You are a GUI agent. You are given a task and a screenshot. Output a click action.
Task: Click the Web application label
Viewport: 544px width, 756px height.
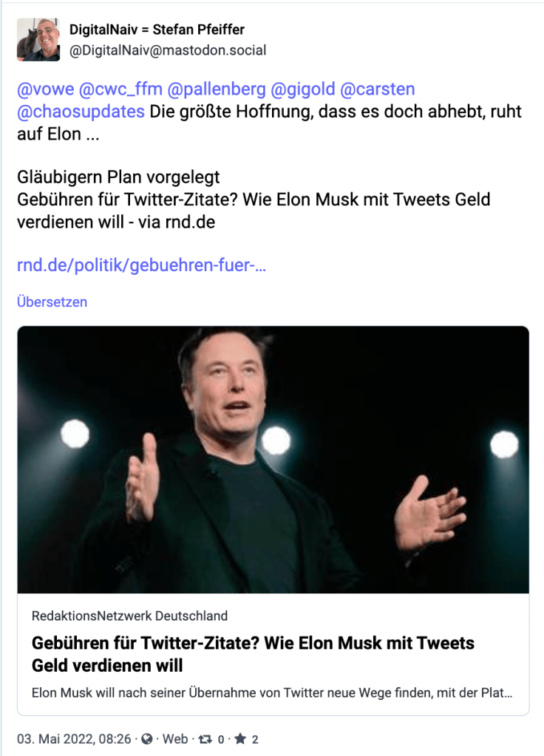point(175,738)
